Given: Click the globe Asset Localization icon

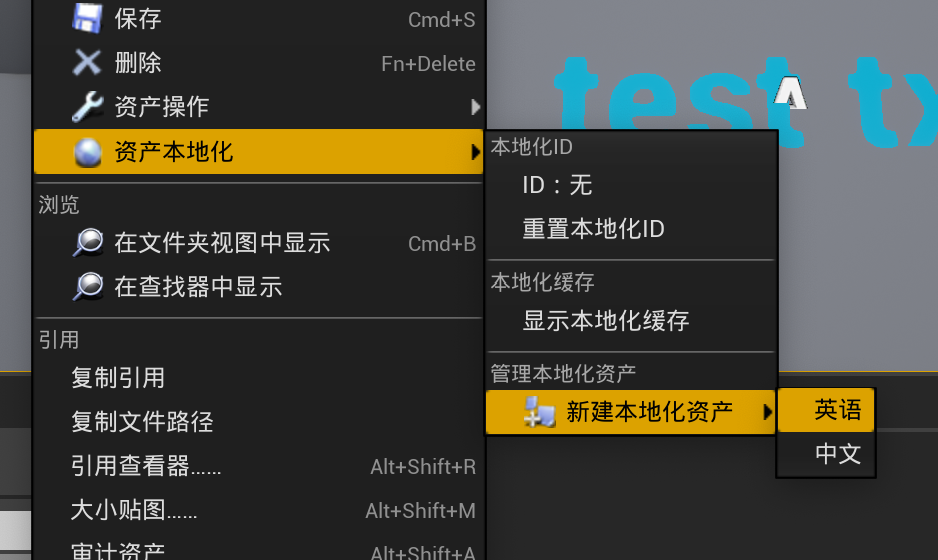Looking at the screenshot, I should click(88, 152).
